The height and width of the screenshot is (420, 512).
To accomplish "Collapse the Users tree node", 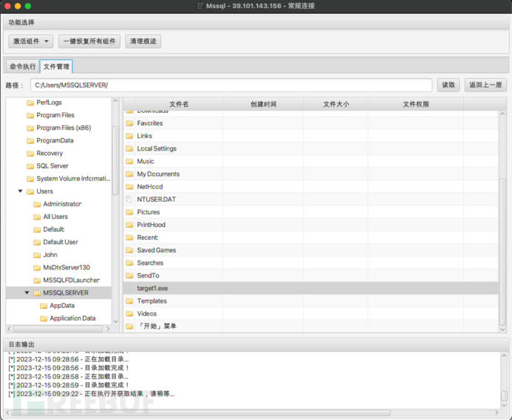I will 21,191.
